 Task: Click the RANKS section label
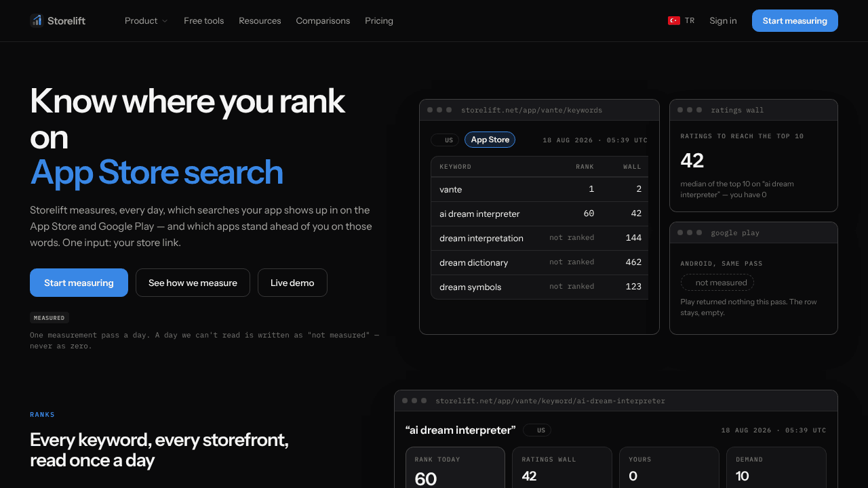click(42, 415)
